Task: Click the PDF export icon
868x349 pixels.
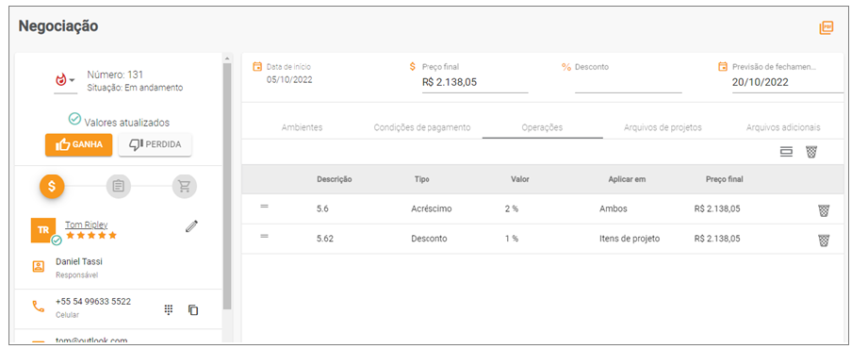Action: point(826,27)
